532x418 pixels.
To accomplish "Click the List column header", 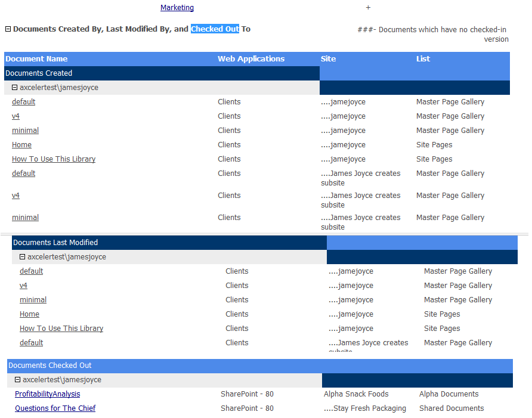I will (422, 58).
